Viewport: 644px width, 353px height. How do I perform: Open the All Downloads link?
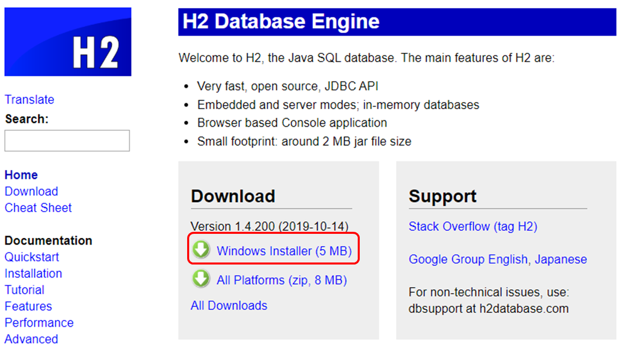(229, 306)
